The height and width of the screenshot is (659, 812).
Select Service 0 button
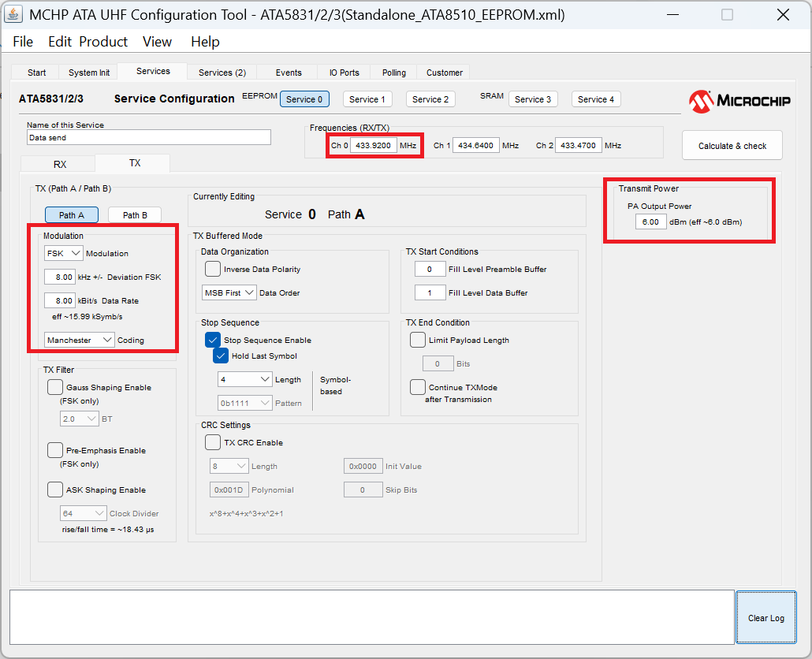[304, 99]
